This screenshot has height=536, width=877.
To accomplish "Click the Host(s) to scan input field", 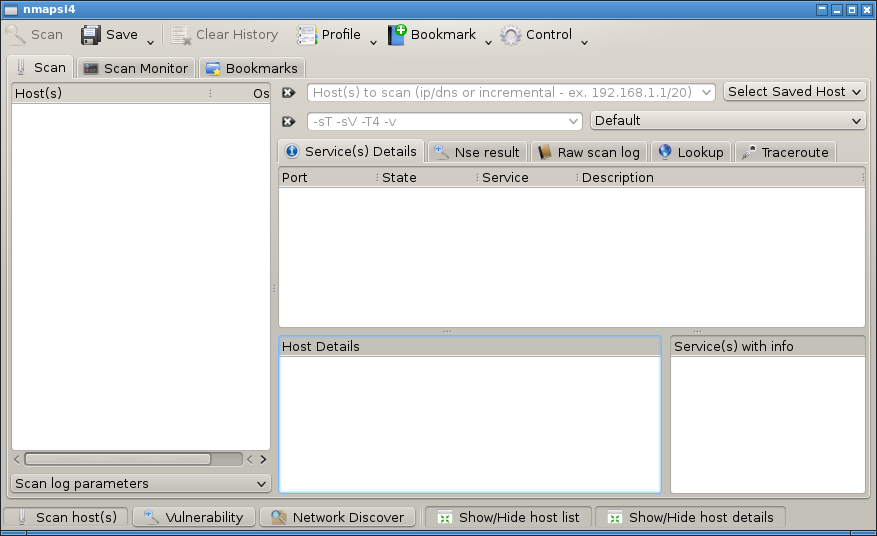I will (511, 92).
